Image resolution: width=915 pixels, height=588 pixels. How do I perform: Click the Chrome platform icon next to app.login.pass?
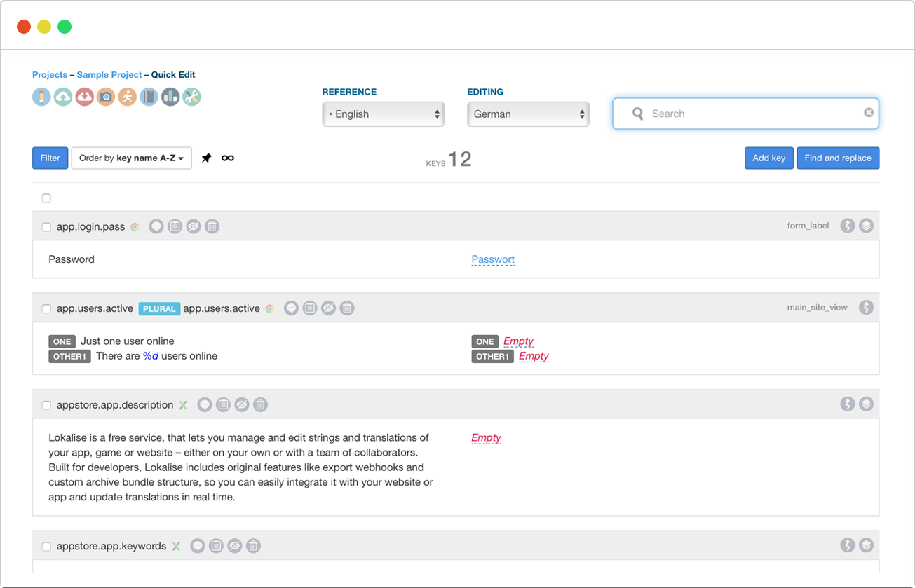pyautogui.click(x=135, y=227)
